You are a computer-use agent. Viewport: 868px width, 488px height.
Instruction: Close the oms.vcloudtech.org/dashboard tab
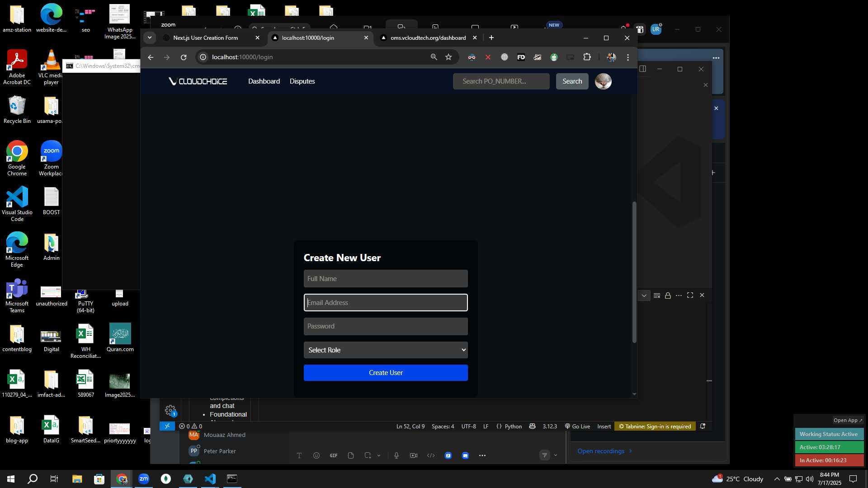[475, 38]
